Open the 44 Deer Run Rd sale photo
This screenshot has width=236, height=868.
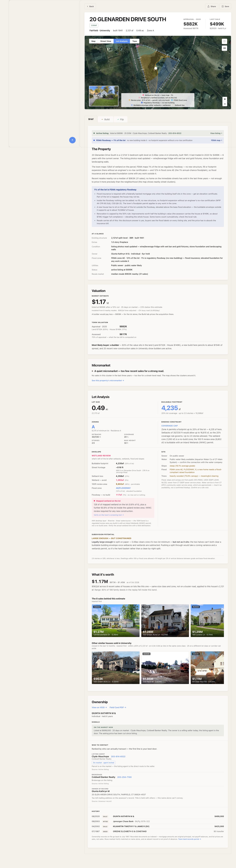(x=207, y=667)
